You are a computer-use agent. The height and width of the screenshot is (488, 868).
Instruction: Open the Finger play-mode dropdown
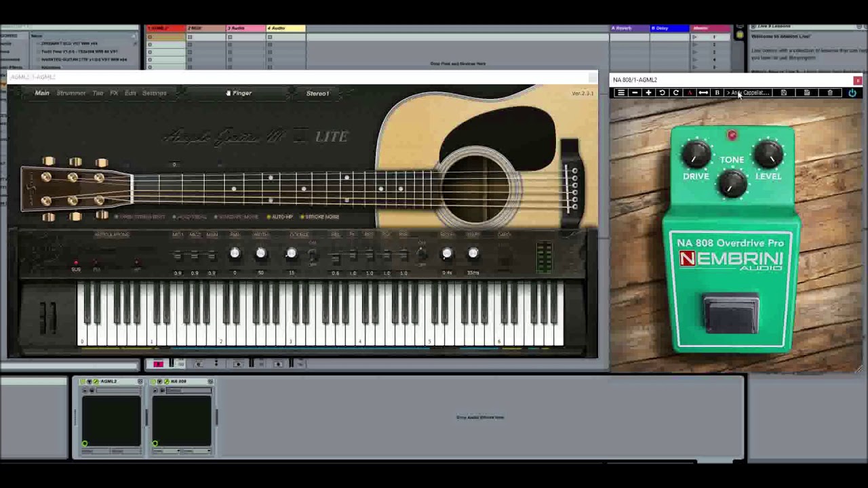(x=239, y=93)
